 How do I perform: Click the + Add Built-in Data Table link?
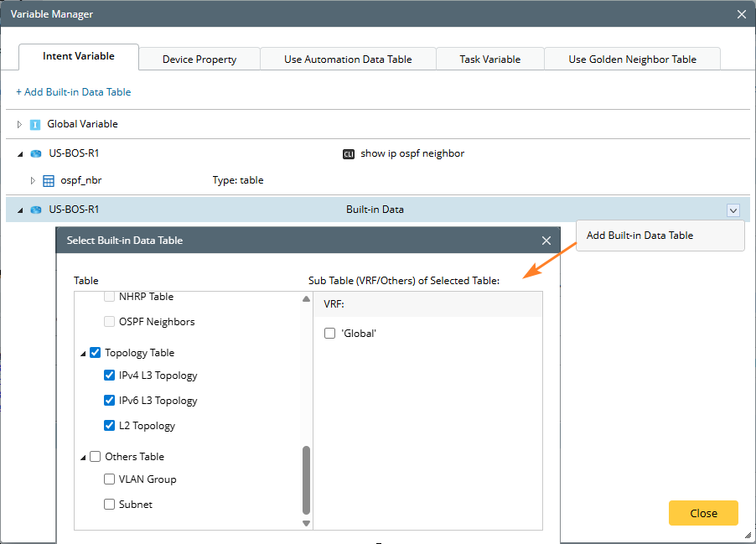(x=74, y=92)
